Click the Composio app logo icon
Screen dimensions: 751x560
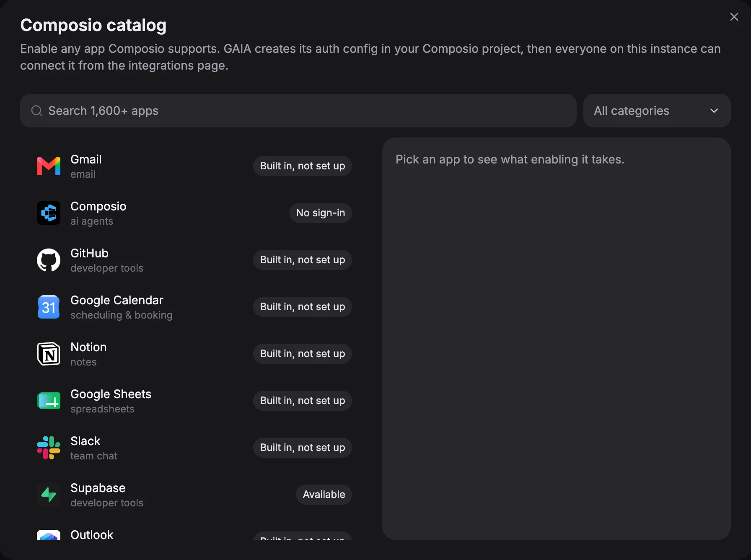click(49, 213)
